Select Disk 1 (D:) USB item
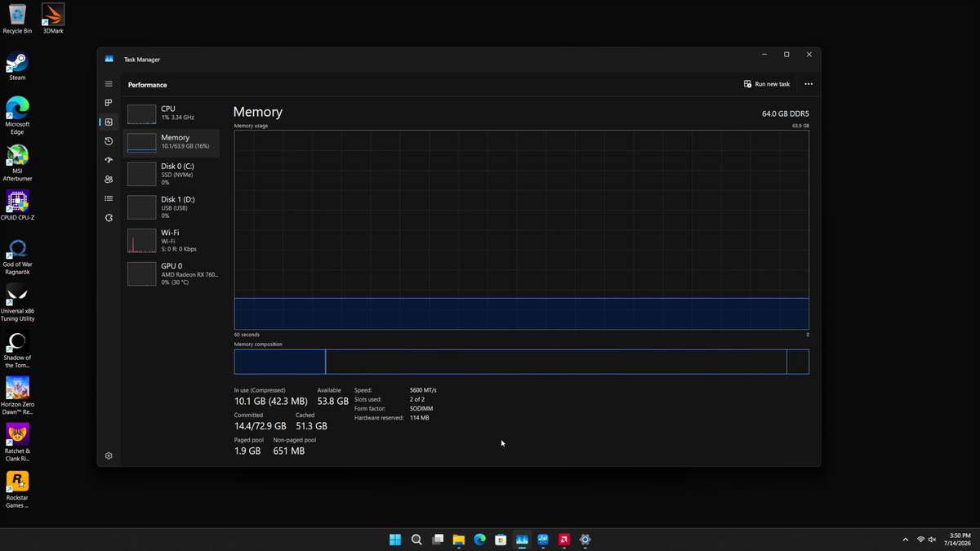Image resolution: width=980 pixels, height=551 pixels. coord(171,207)
